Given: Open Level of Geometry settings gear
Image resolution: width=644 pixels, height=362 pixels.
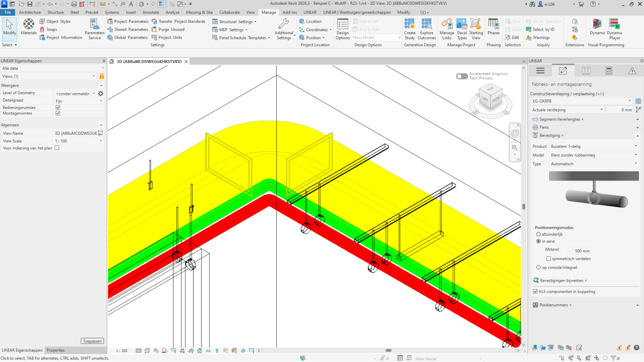Looking at the screenshot, I should pos(101,93).
